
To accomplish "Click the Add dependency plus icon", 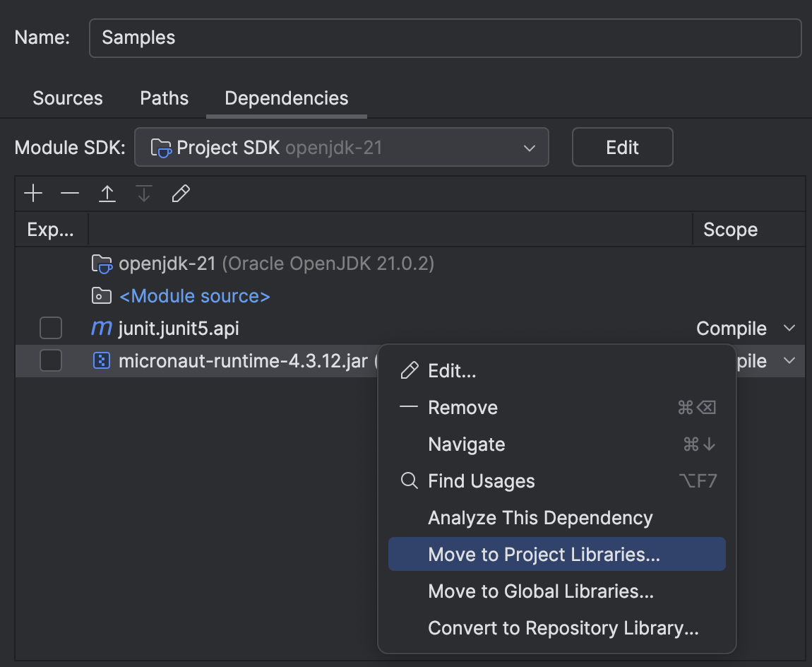I will tap(32, 193).
